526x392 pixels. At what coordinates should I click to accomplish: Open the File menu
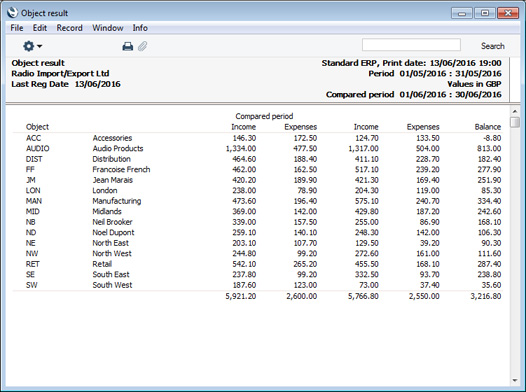click(17, 28)
